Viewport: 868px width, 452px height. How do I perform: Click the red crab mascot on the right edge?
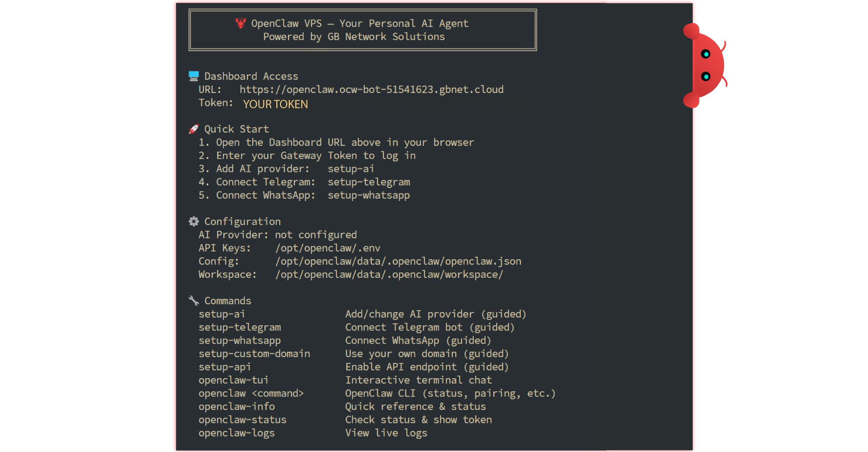(x=706, y=65)
